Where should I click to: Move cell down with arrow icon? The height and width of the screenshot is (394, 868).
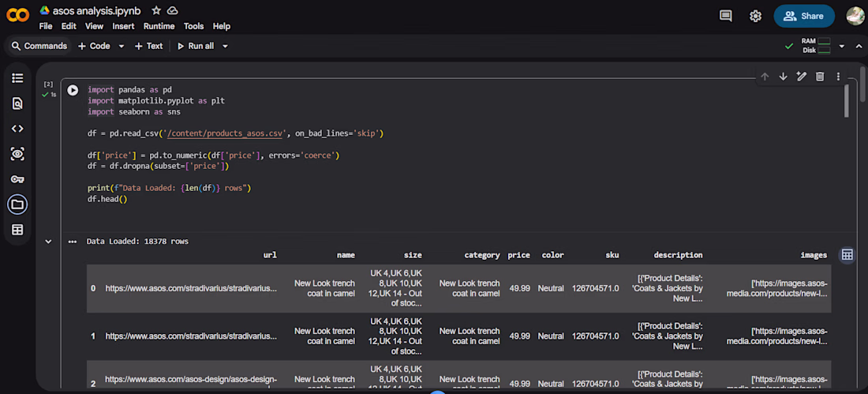point(783,77)
